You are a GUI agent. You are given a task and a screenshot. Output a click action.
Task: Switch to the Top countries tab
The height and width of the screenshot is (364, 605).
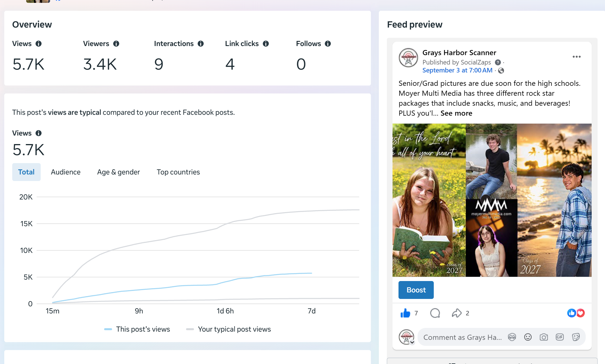tap(178, 172)
